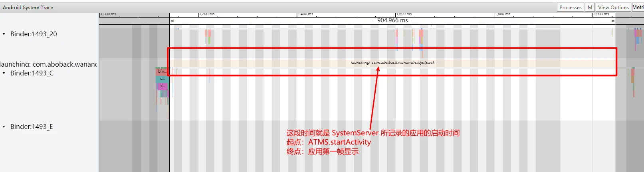Click the 2,000 ms ruler mark

(x=601, y=14)
